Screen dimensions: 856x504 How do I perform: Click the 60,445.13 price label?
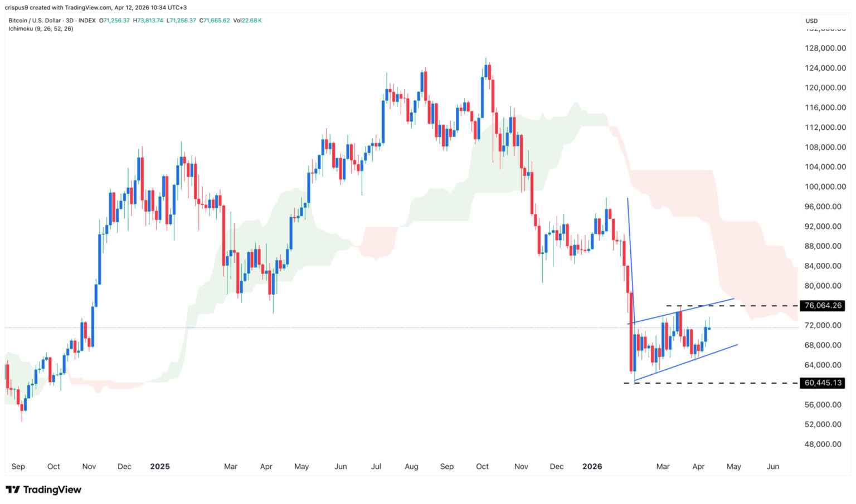822,383
